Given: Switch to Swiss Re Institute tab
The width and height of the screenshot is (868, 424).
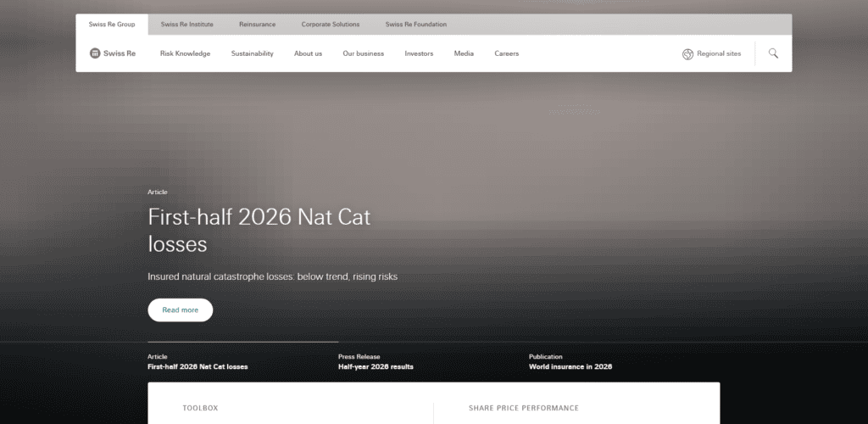Looking at the screenshot, I should click(x=187, y=25).
